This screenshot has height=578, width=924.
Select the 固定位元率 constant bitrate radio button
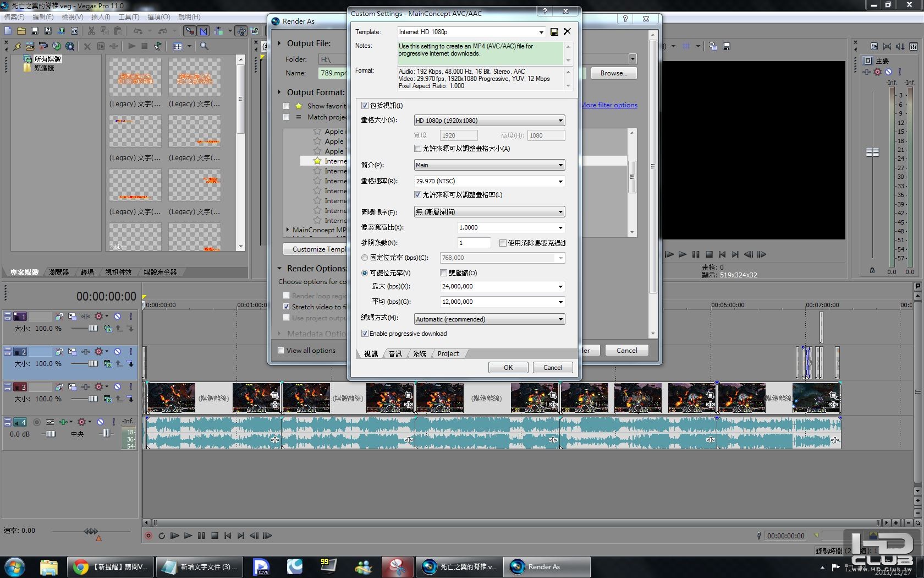point(365,258)
